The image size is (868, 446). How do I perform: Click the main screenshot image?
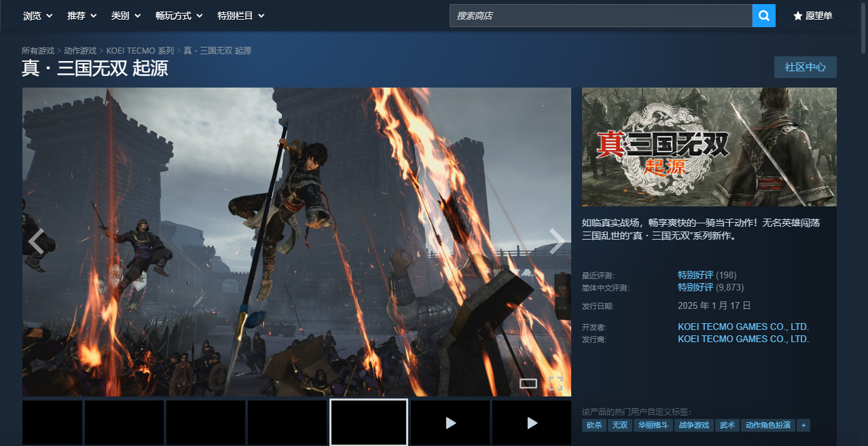(297, 242)
